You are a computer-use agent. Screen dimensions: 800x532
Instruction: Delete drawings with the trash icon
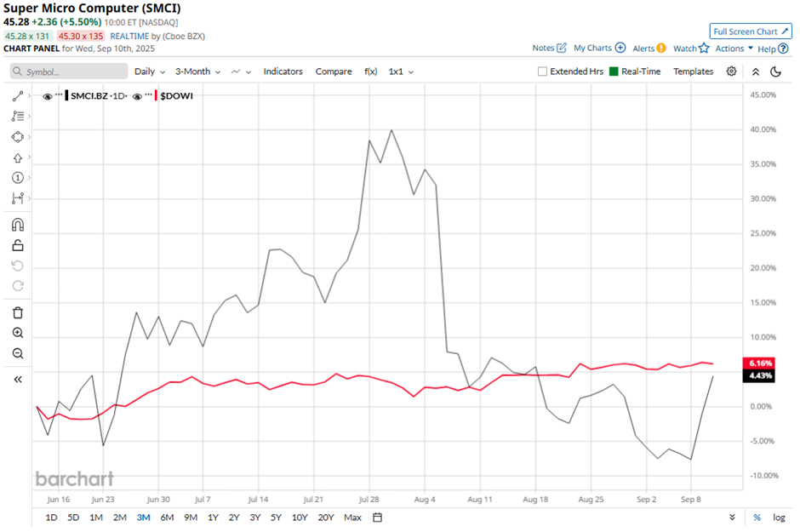[x=18, y=312]
